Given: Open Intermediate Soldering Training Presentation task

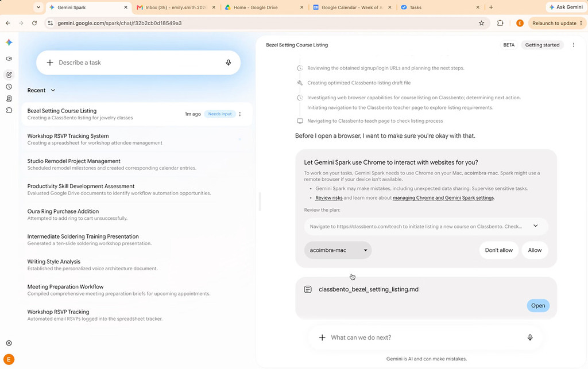Looking at the screenshot, I should [137, 239].
